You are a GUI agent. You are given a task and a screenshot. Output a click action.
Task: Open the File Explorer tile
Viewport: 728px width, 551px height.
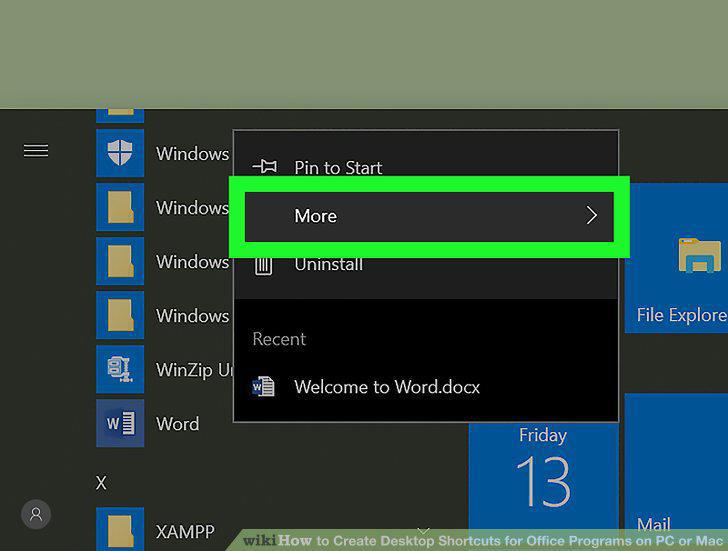676,258
